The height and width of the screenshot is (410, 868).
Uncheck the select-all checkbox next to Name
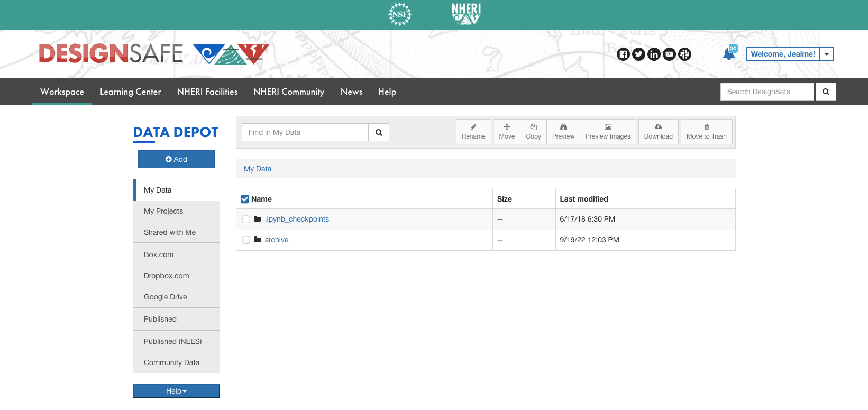point(245,199)
